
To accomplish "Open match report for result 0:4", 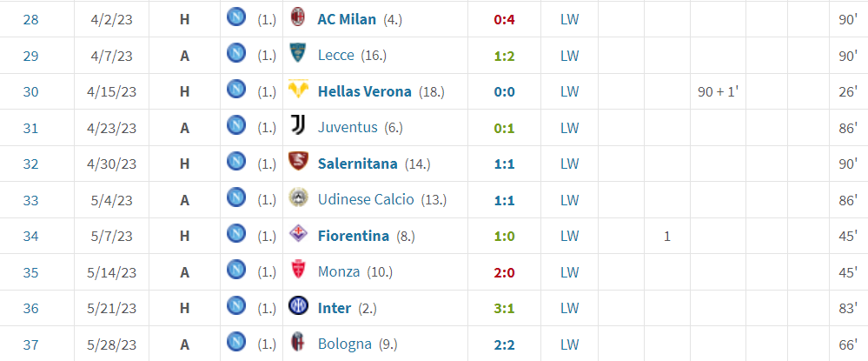I will coord(504,20).
